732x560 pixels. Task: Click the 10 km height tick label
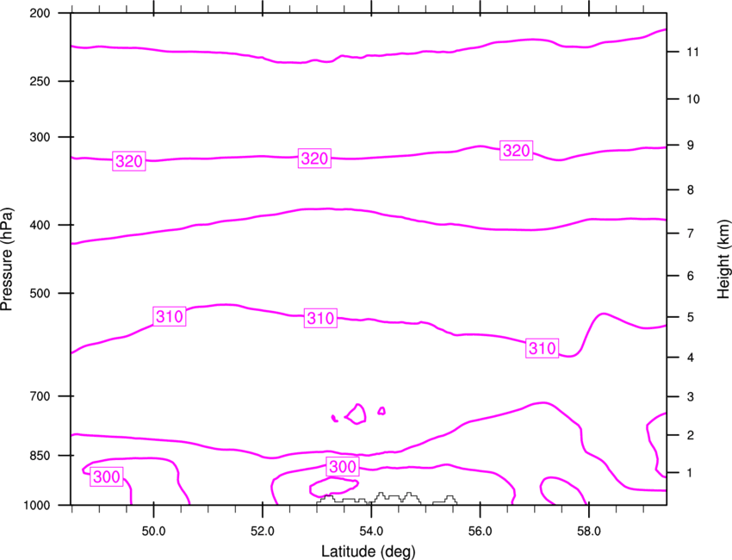click(x=693, y=99)
